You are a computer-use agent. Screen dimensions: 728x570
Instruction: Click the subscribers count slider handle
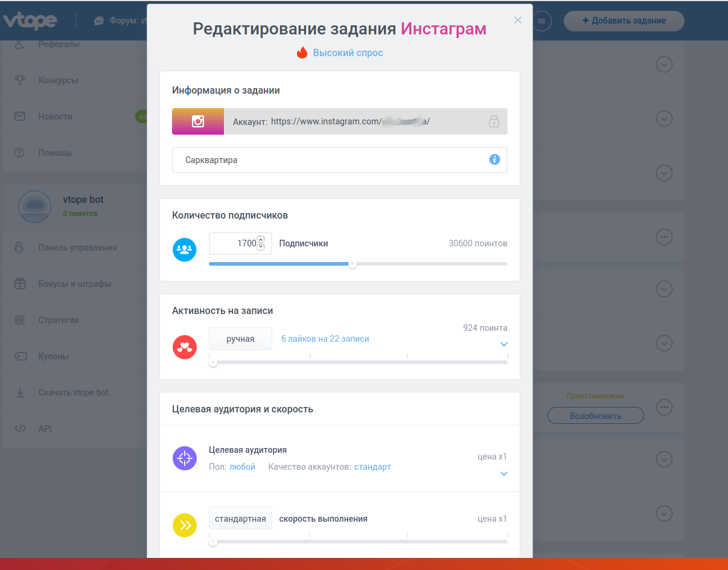(x=353, y=264)
